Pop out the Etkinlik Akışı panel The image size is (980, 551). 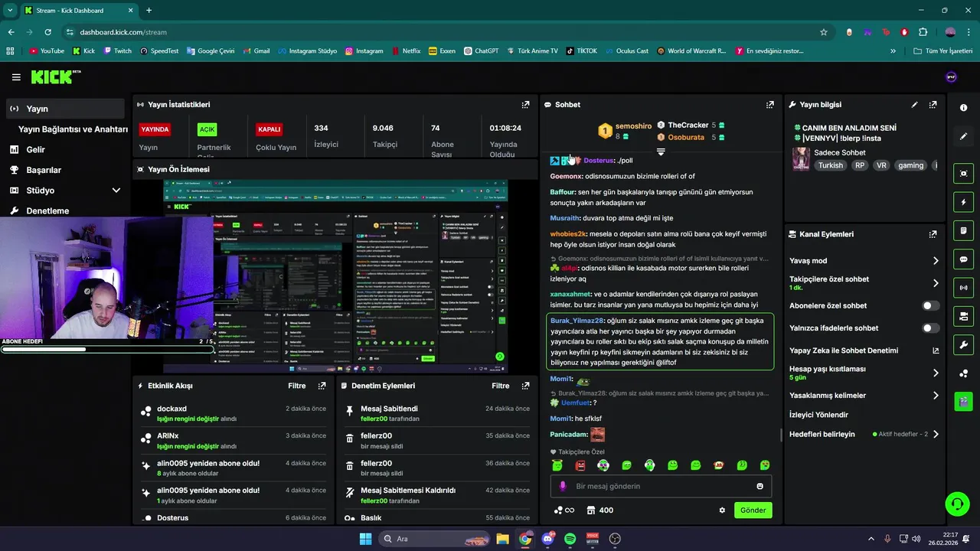[x=322, y=386]
